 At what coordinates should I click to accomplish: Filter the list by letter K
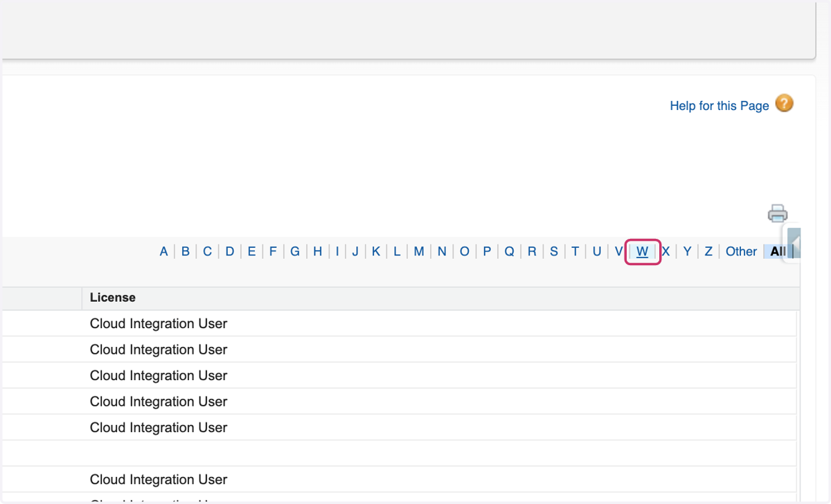376,251
